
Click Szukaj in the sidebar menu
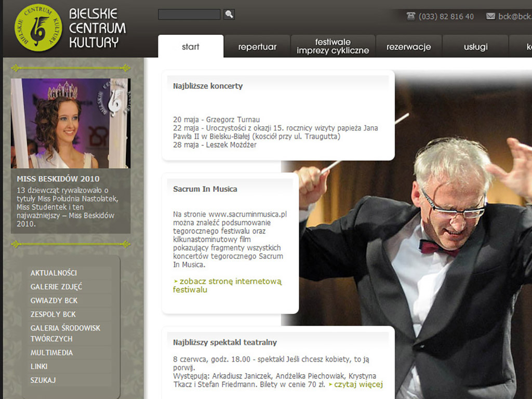(43, 380)
